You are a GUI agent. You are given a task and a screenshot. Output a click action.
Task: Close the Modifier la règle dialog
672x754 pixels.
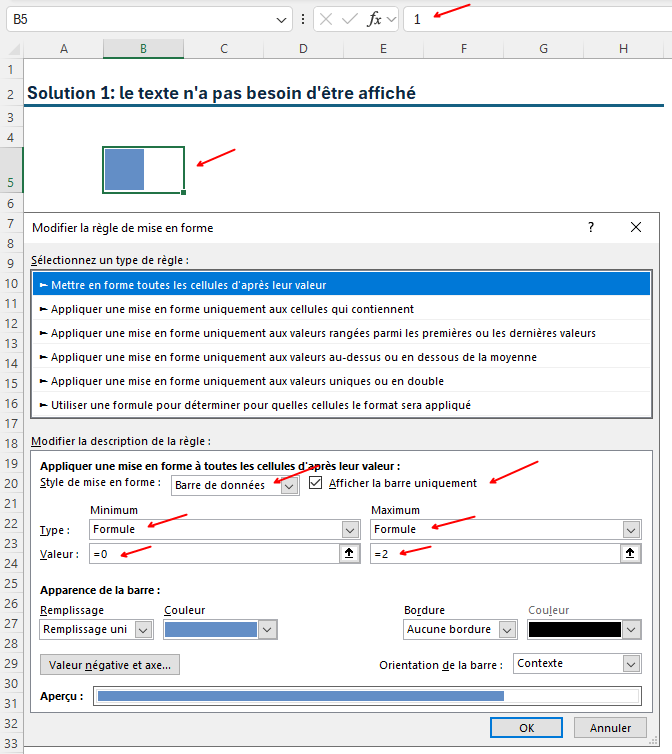point(636,227)
